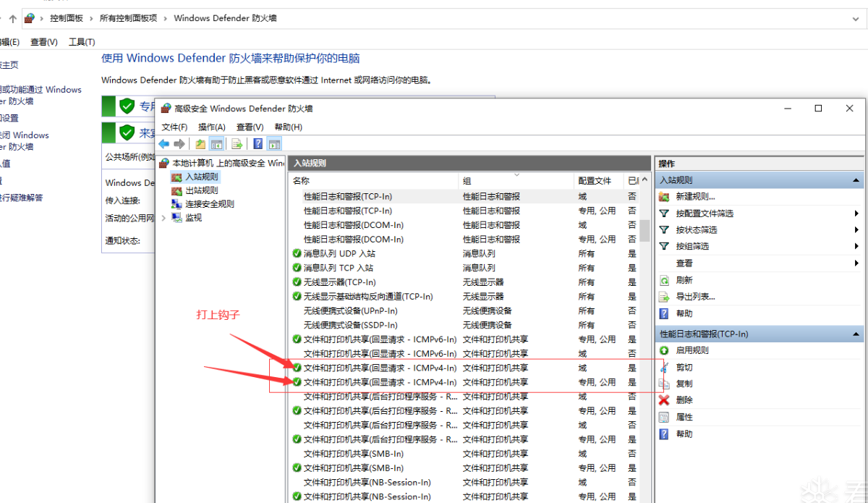This screenshot has height=503, width=868.
Task: Click 剪切 in the actions pane
Action: click(x=684, y=368)
